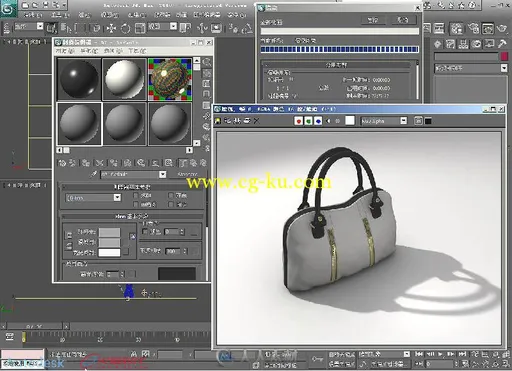The image size is (512, 371).
Task: Toggle Self-Illumination Color checkbox
Action: pyautogui.click(x=145, y=231)
